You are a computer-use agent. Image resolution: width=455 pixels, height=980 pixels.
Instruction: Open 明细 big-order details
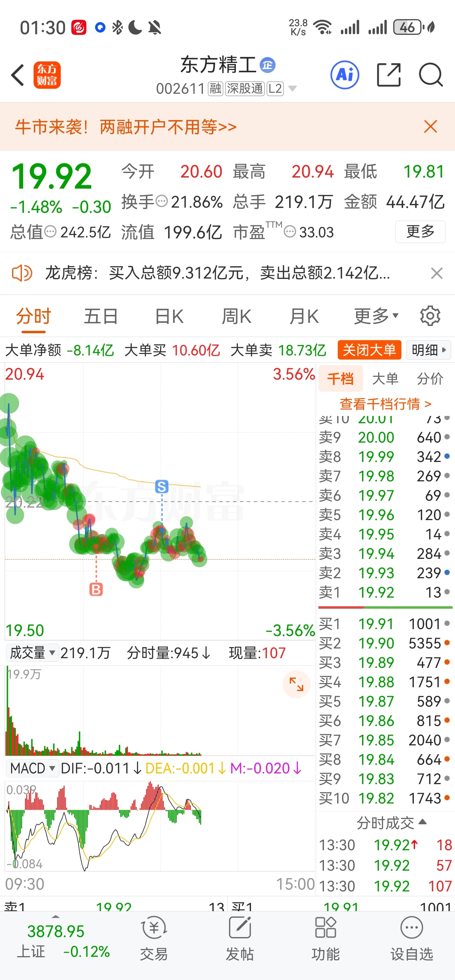(428, 350)
